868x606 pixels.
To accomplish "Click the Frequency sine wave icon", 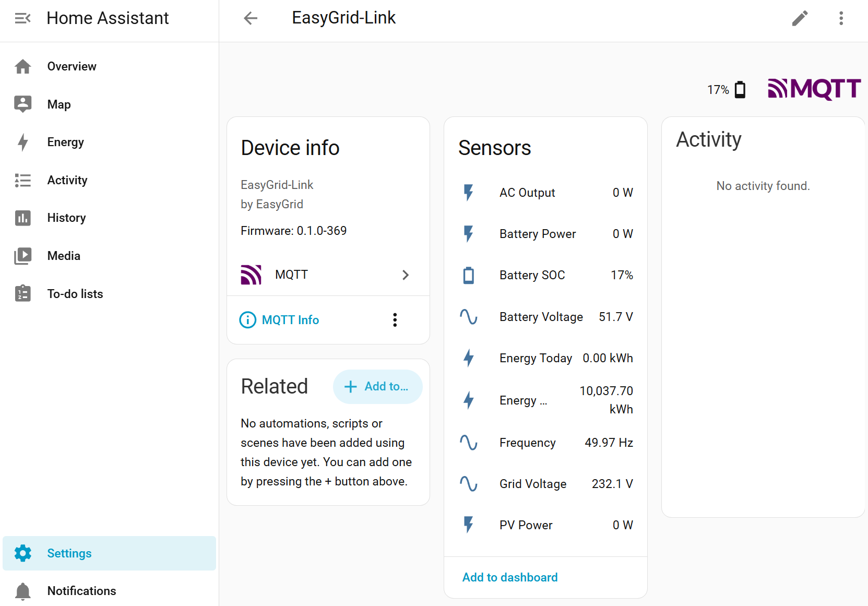I will (x=469, y=443).
